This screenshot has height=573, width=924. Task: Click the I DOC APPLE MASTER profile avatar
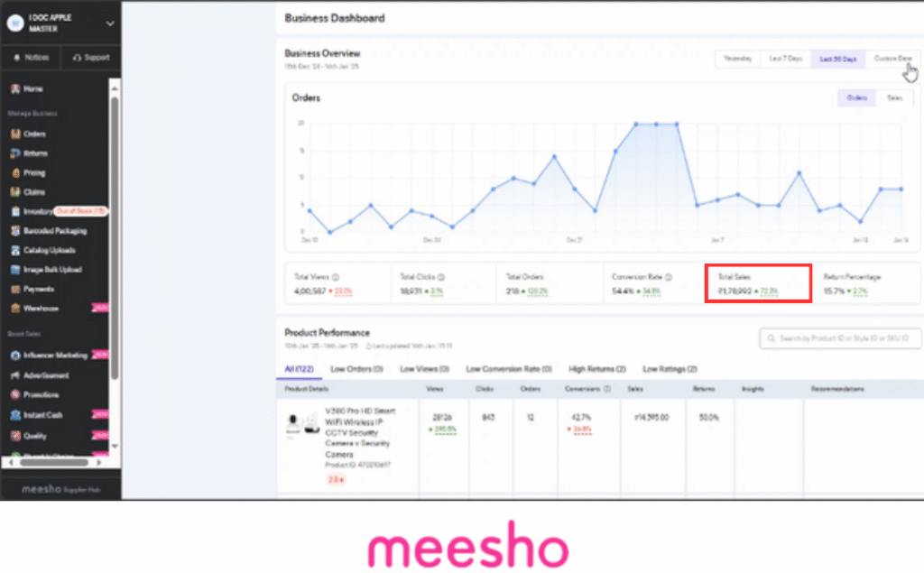[x=15, y=23]
